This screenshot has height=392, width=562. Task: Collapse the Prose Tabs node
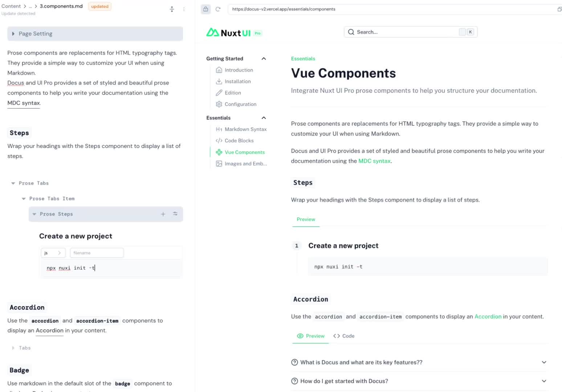click(13, 183)
